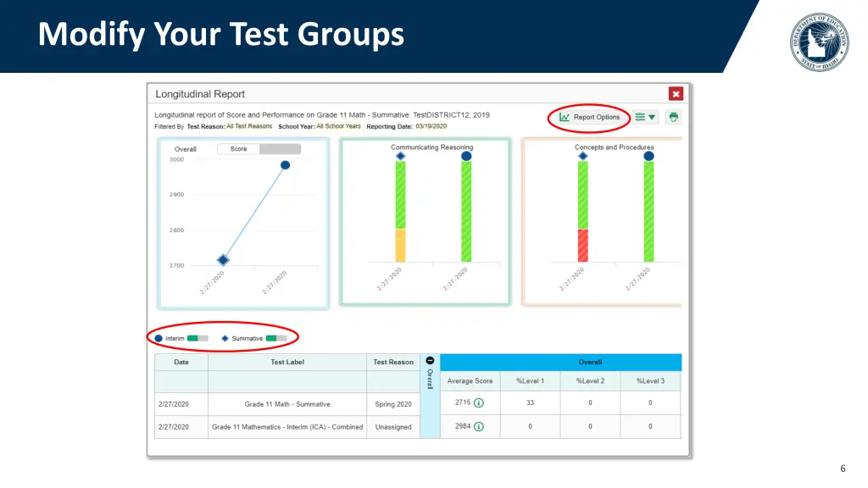868x488 pixels.
Task: Open the filter settings dropdown
Action: (646, 117)
